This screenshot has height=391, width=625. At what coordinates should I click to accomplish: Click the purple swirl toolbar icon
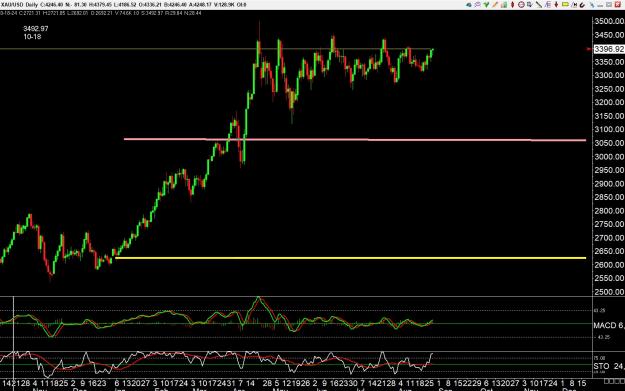click(x=477, y=5)
